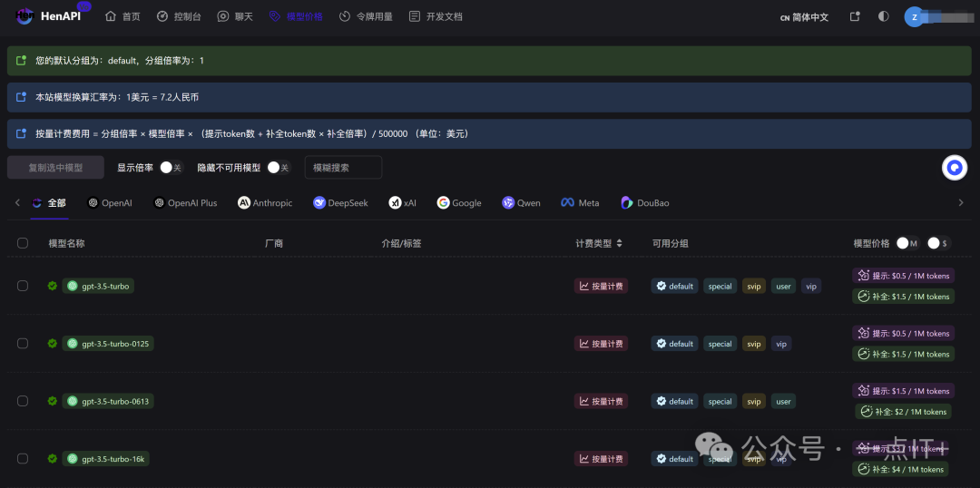The height and width of the screenshot is (488, 980).
Task: Sort by 计费类型 column arrows
Action: (x=619, y=243)
